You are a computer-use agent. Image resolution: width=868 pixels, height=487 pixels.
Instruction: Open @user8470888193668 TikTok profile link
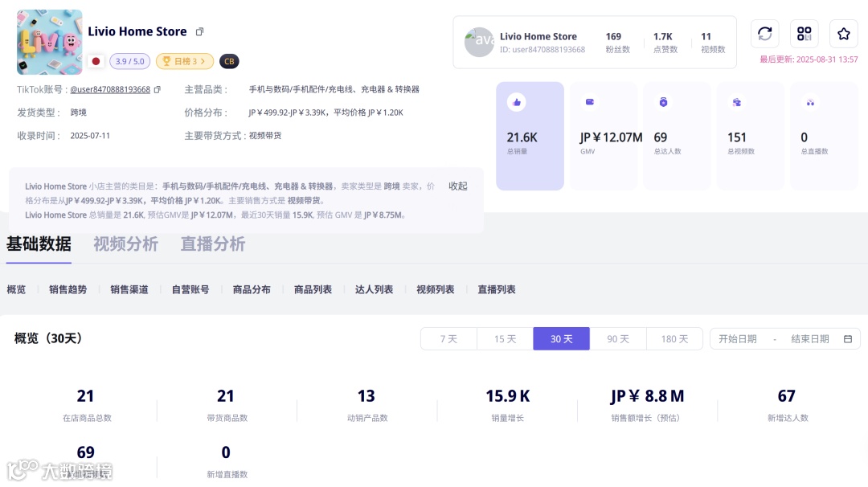pos(110,89)
